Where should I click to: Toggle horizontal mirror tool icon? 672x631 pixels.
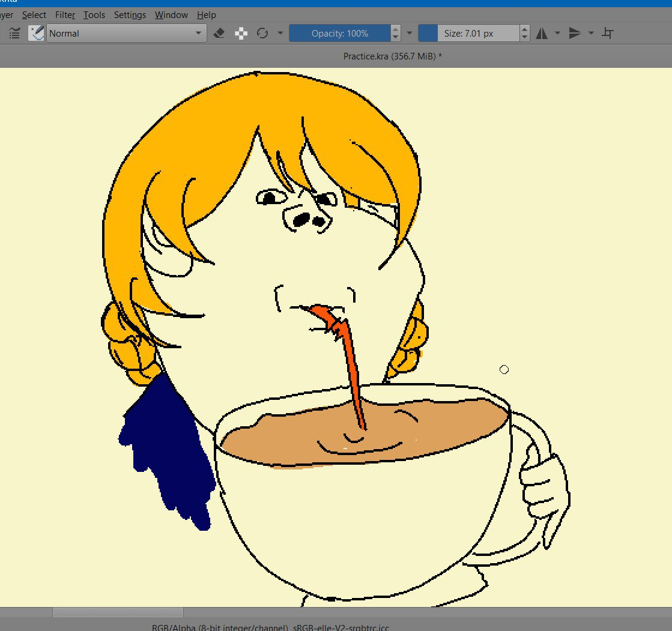coord(542,34)
